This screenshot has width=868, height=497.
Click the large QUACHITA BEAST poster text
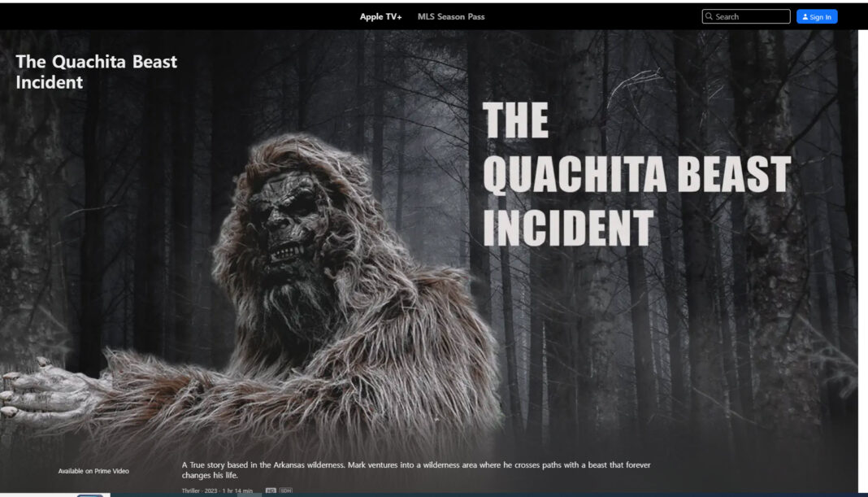click(636, 174)
